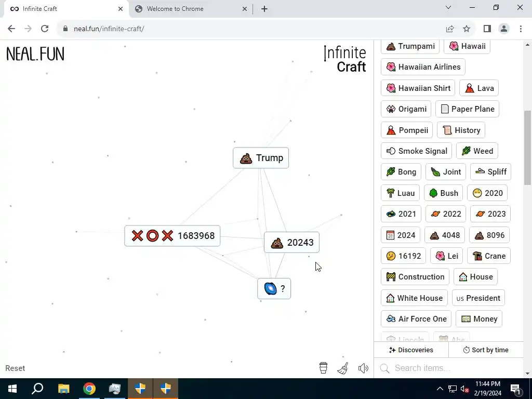Viewport: 532px width, 399px height.
Task: Open File Explorer from the taskbar
Action: 63,389
